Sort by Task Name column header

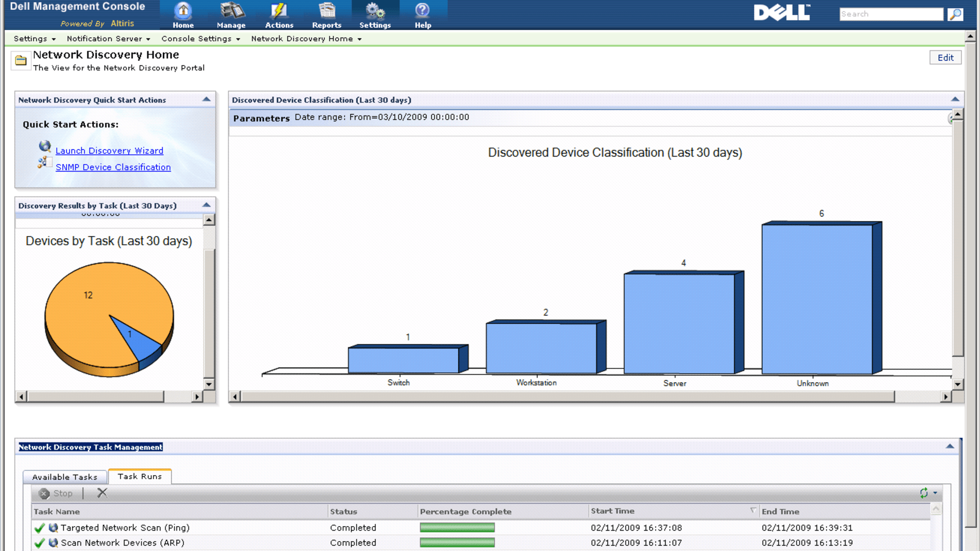point(180,512)
